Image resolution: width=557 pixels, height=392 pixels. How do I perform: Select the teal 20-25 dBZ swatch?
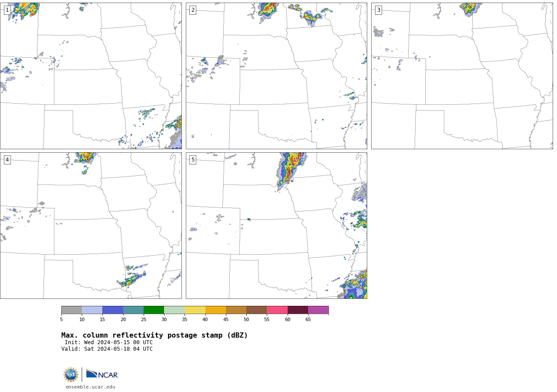134,310
